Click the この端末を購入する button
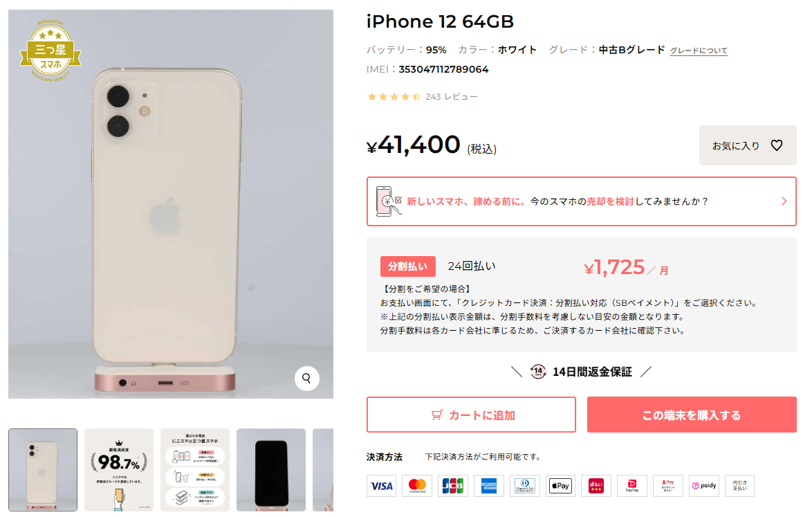The height and width of the screenshot is (517, 812). pyautogui.click(x=692, y=415)
